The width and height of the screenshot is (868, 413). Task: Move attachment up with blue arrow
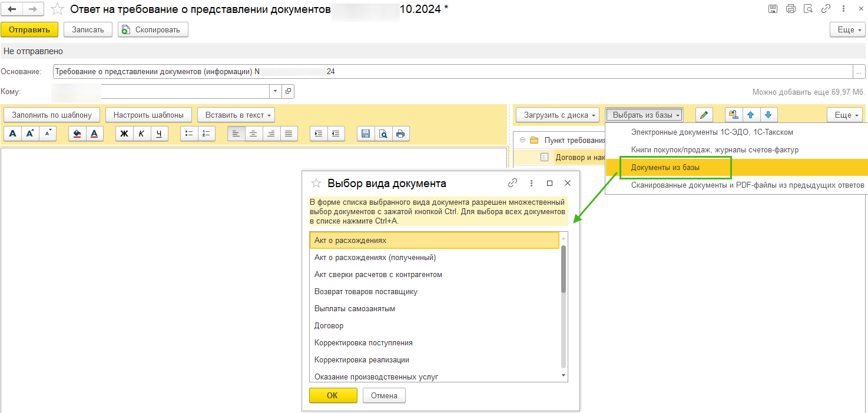[x=751, y=115]
